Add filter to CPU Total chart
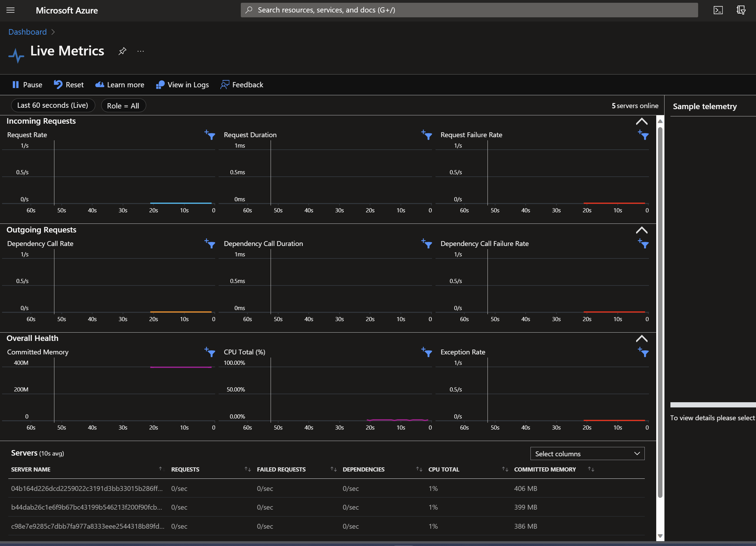 (x=427, y=352)
